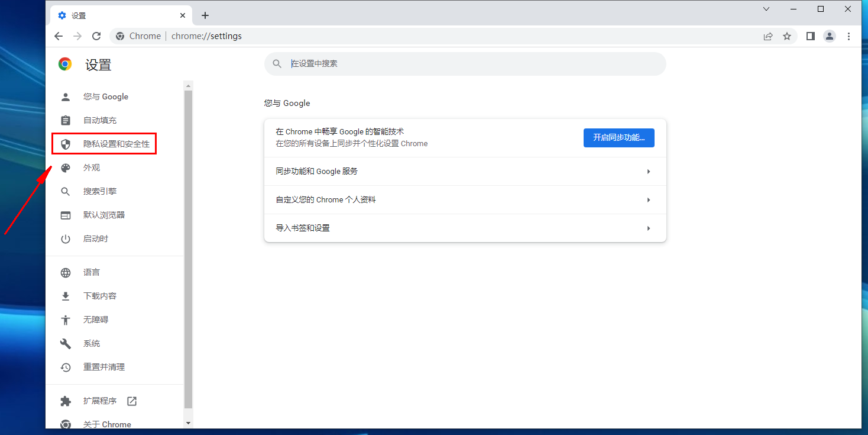
Task: Open the side panel icon
Action: point(811,36)
